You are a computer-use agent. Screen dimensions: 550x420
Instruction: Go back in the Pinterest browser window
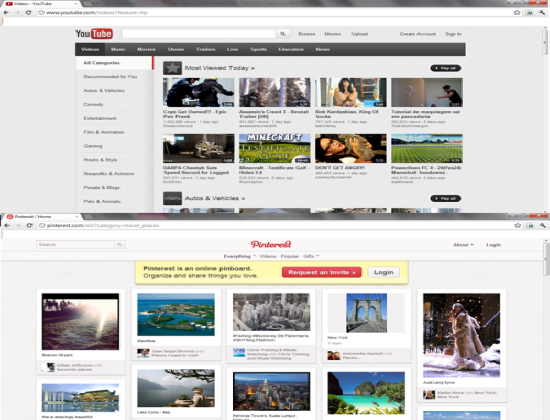tap(7, 225)
